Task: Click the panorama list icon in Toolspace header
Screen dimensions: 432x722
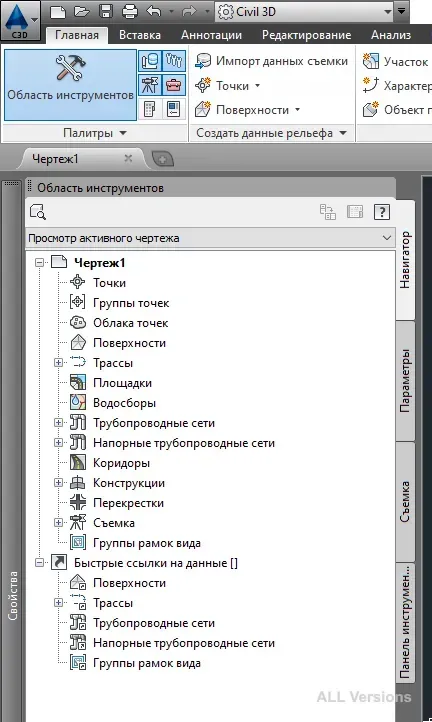Action: point(355,212)
